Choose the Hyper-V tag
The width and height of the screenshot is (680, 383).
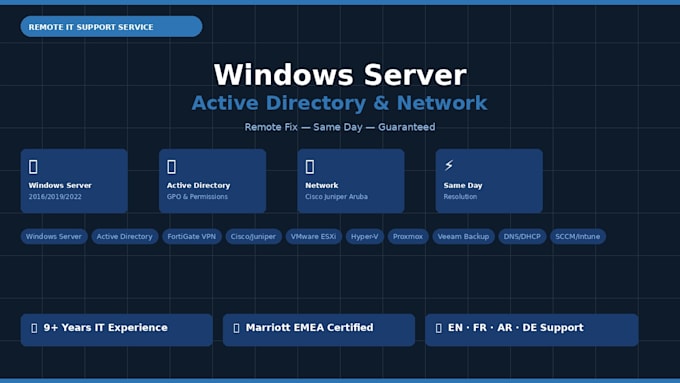coord(364,236)
